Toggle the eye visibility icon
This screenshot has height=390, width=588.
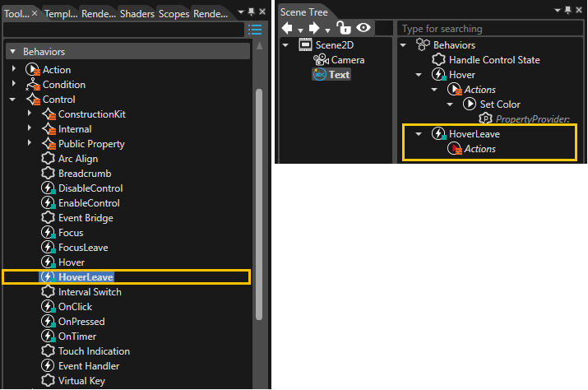tap(363, 27)
